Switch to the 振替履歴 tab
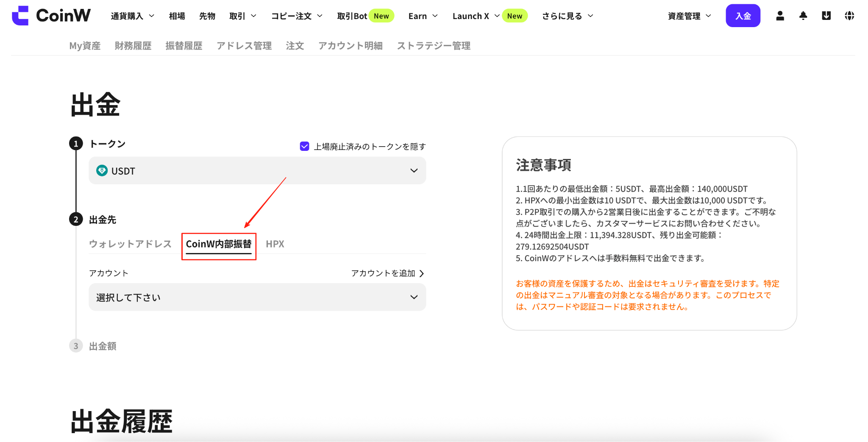The width and height of the screenshot is (868, 442). tap(184, 46)
